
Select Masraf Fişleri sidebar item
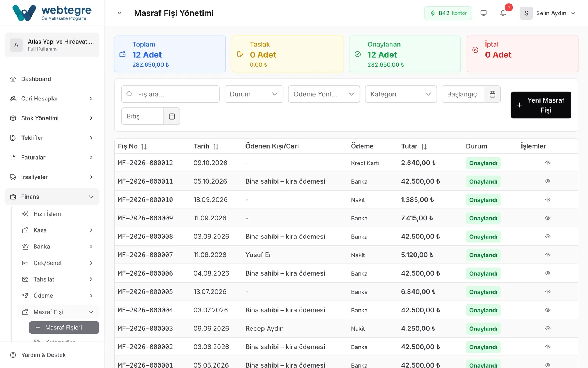(64, 328)
